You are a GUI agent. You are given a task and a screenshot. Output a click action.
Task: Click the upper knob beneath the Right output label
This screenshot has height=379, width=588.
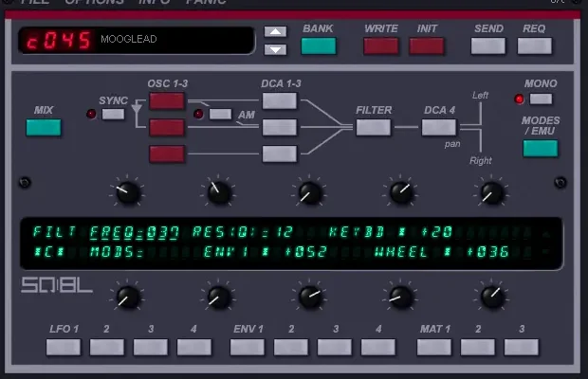(492, 192)
